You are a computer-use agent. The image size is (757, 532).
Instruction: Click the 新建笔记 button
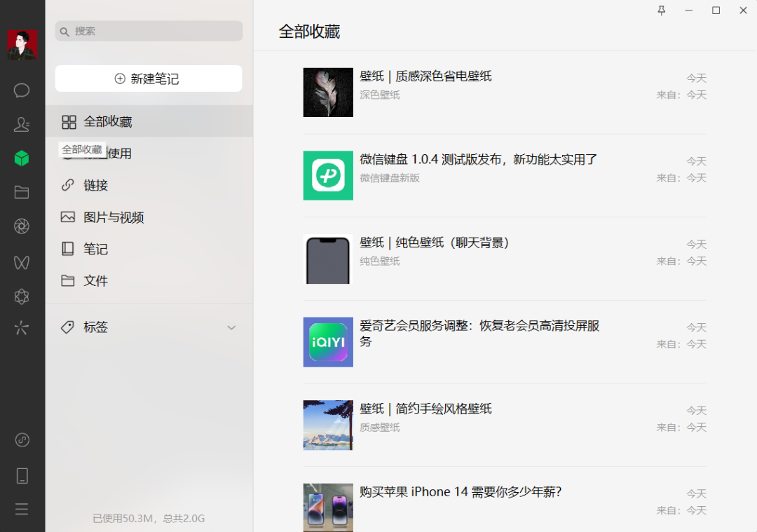(149, 79)
